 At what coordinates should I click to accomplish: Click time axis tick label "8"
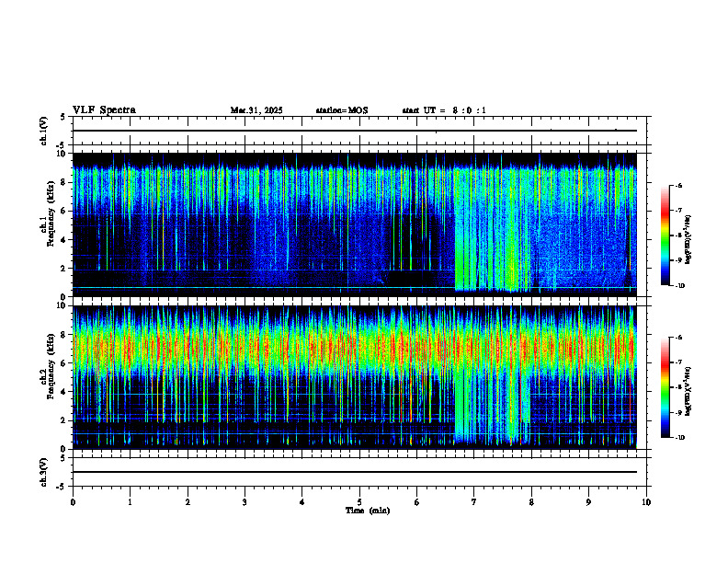click(x=531, y=502)
